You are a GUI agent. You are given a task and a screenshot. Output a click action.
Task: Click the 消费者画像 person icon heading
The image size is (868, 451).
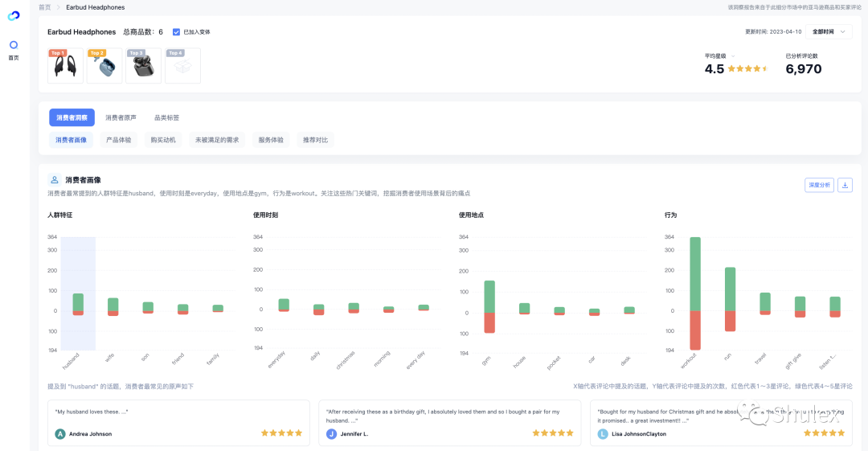55,179
